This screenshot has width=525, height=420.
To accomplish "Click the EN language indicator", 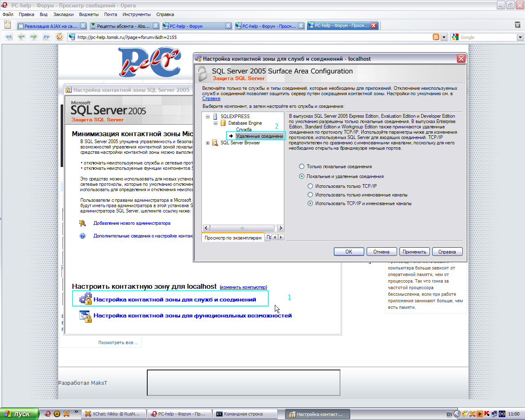I will click(450, 414).
